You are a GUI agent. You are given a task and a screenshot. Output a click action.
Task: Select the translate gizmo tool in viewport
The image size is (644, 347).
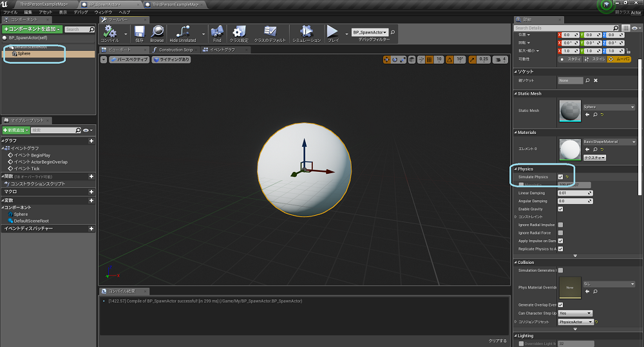point(386,59)
